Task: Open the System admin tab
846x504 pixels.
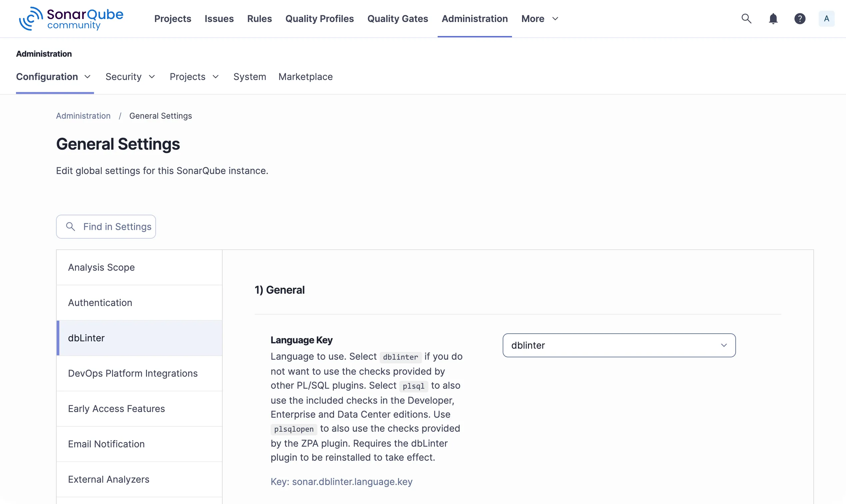Action: [x=249, y=77]
